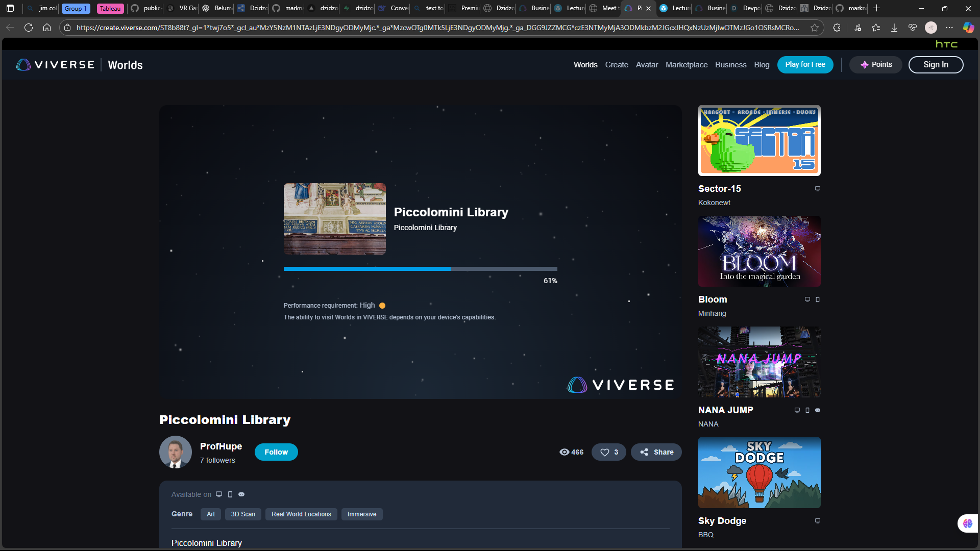The width and height of the screenshot is (980, 551).
Task: Select the 3D Scan genre tag
Action: click(243, 514)
